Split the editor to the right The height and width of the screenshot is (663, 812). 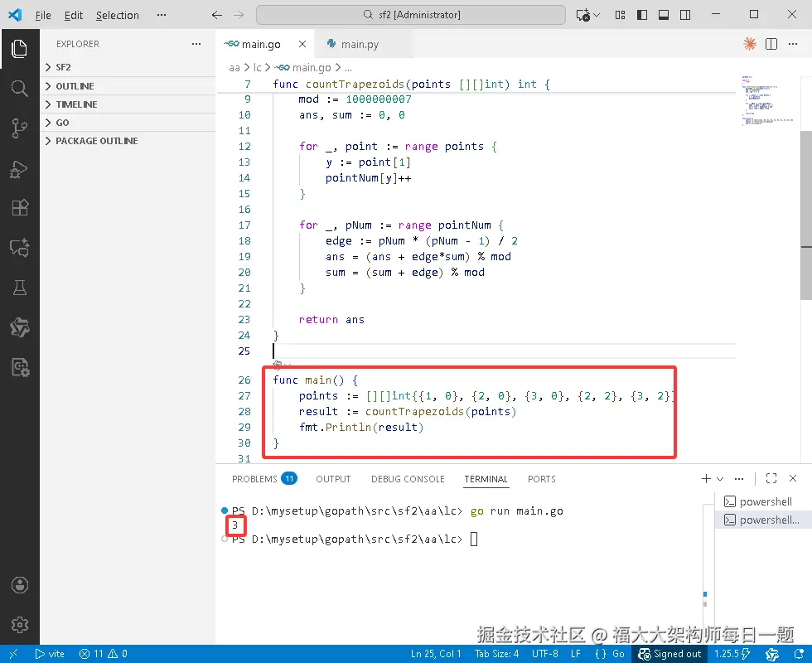(771, 44)
